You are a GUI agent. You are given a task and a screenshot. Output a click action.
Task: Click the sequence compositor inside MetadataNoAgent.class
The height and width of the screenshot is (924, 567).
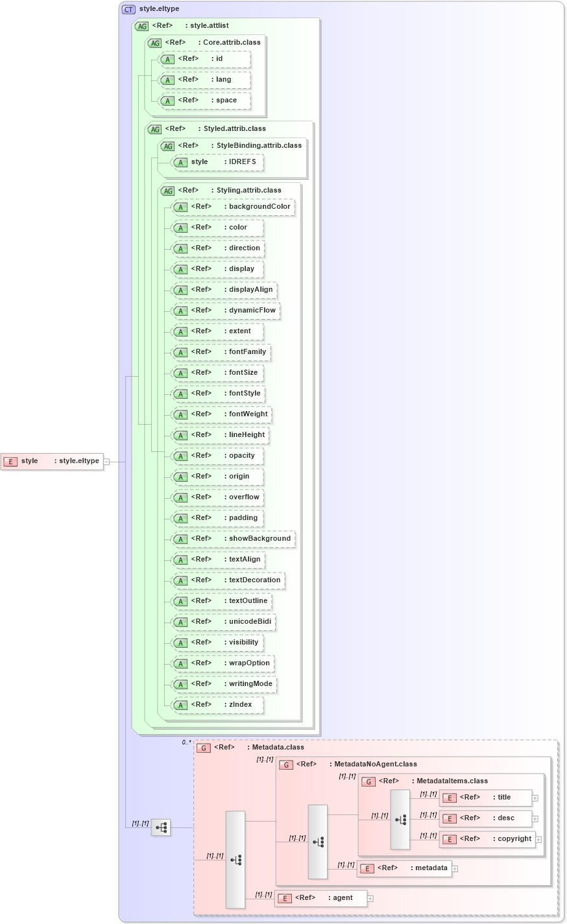point(318,842)
